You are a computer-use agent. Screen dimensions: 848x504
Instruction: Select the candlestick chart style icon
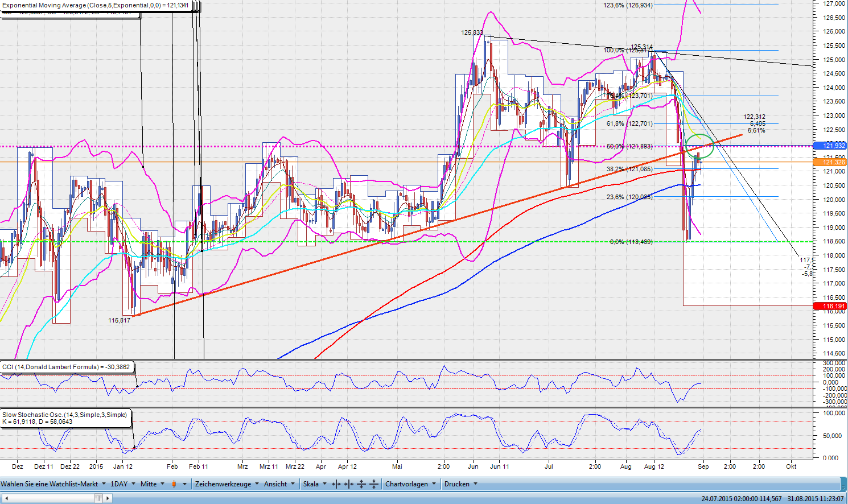pos(174,484)
